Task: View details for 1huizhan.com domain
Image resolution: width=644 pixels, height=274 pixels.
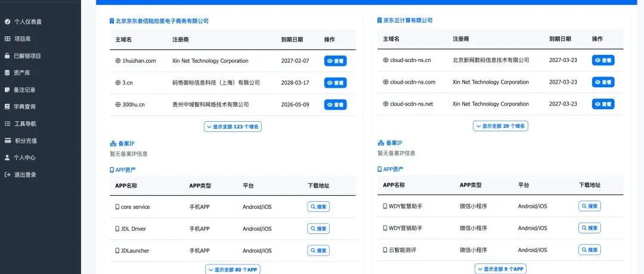Action: [335, 61]
